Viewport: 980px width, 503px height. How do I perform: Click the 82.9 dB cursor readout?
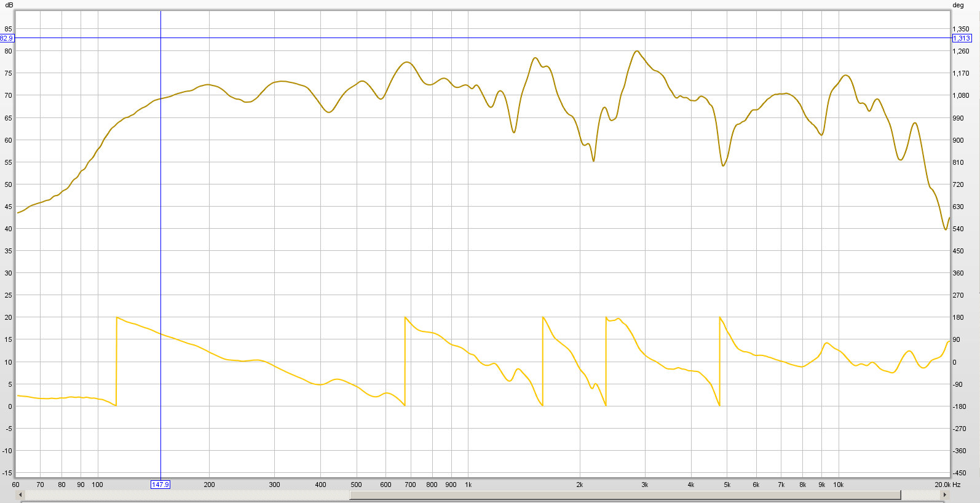tap(7, 38)
